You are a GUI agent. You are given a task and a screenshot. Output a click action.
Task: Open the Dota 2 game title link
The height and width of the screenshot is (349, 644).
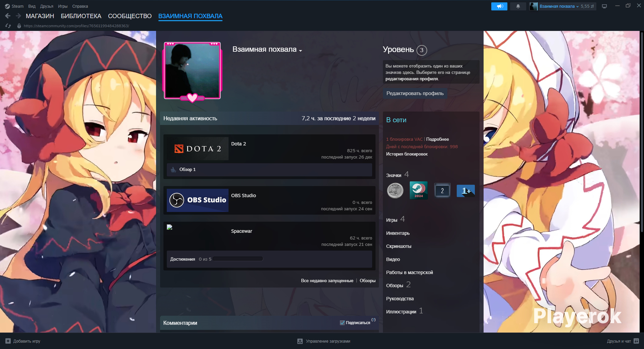238,144
